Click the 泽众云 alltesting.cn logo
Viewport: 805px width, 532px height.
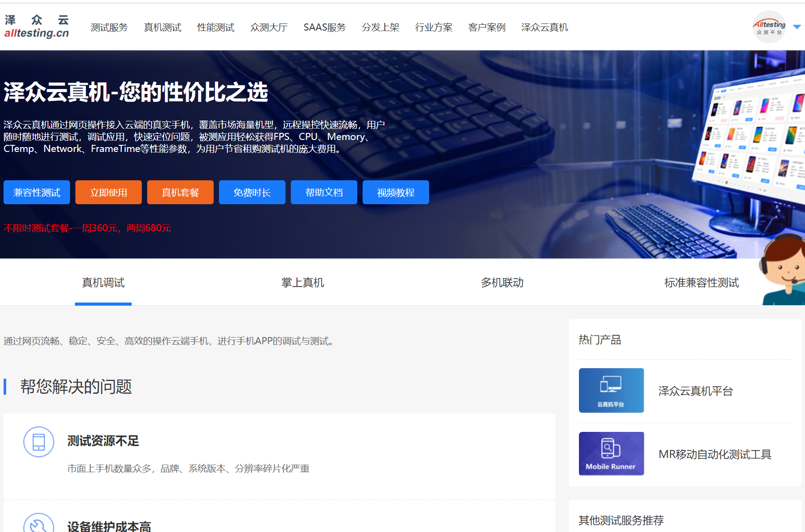click(x=37, y=27)
